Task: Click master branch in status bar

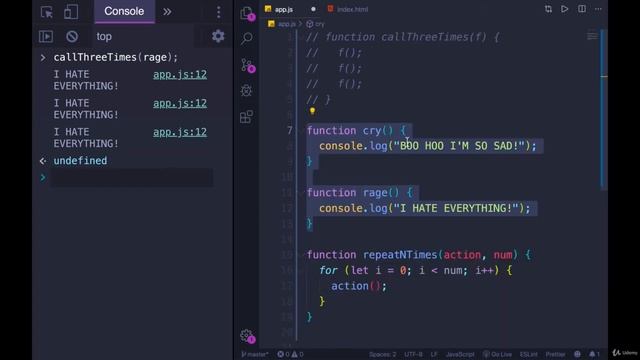Action: 255,354
